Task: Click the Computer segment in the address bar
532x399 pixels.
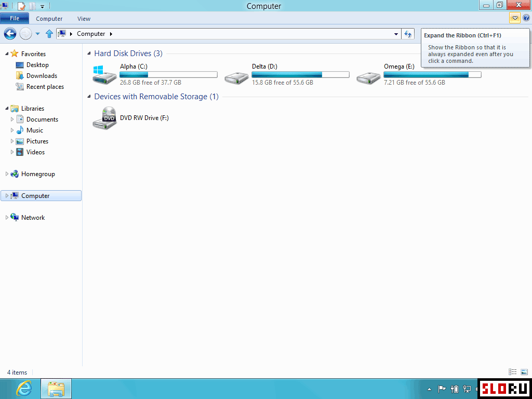Action: (91, 34)
